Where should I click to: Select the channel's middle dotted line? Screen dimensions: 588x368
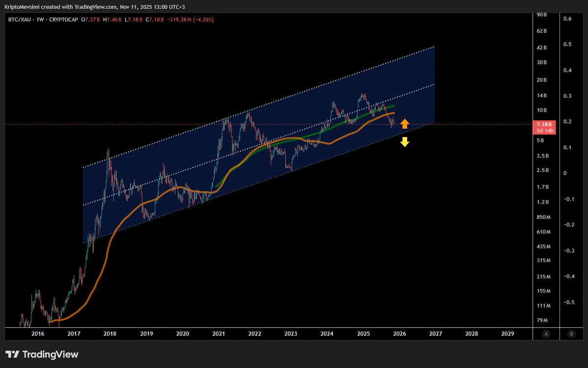pos(259,145)
